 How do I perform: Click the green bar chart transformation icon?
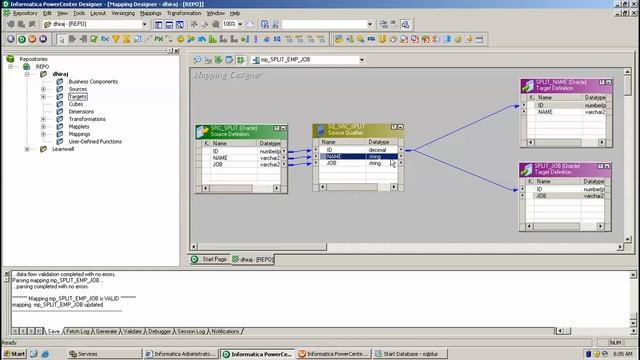pyautogui.click(x=212, y=39)
